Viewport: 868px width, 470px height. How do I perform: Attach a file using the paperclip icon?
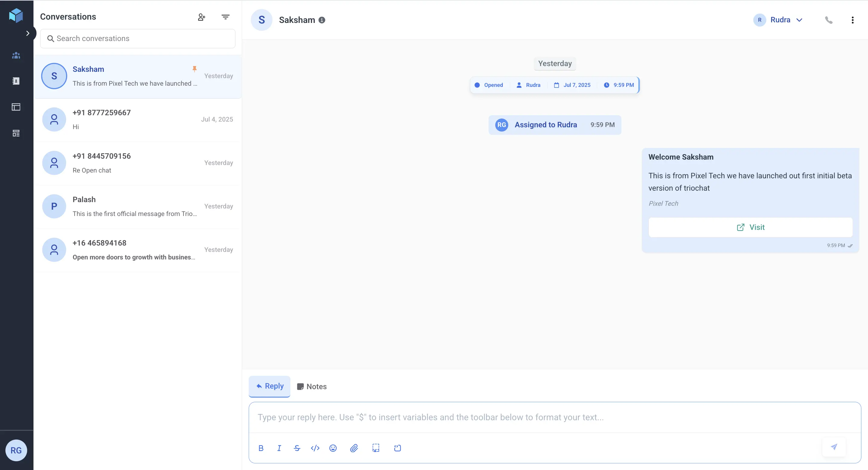(354, 448)
